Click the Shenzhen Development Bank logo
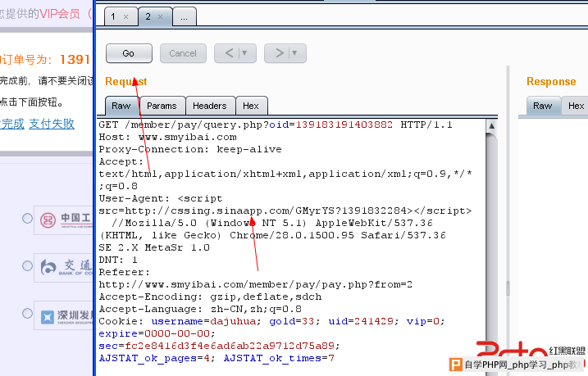The height and width of the screenshot is (376, 588). click(64, 315)
